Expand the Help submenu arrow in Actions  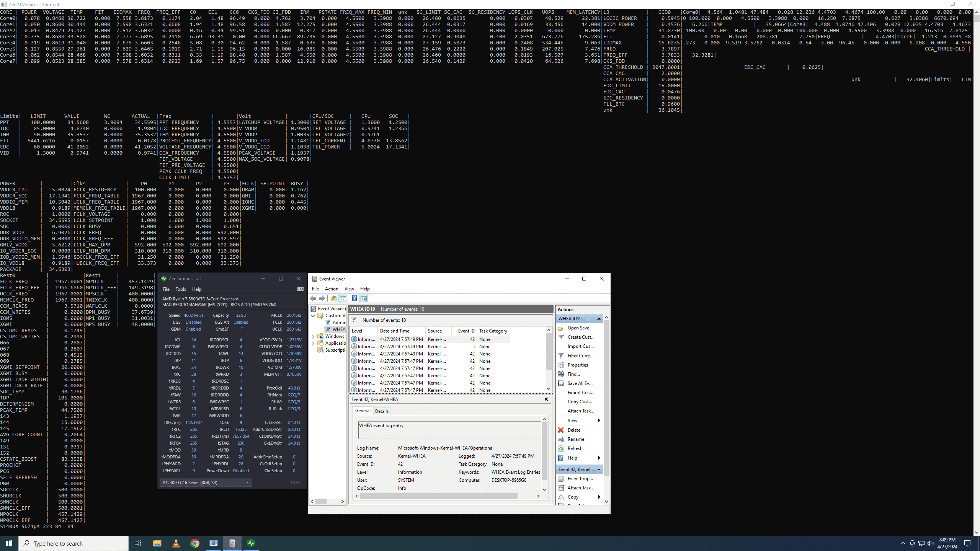tap(599, 458)
